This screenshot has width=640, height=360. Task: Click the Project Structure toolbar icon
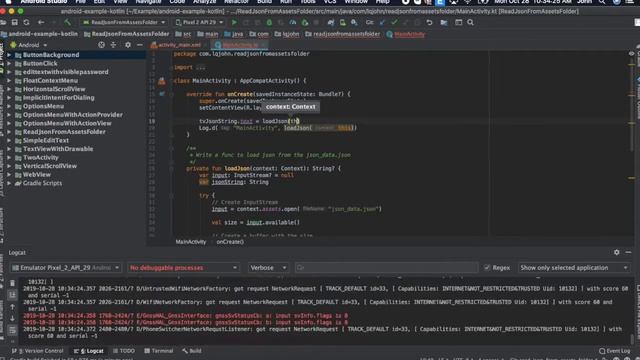(444, 22)
